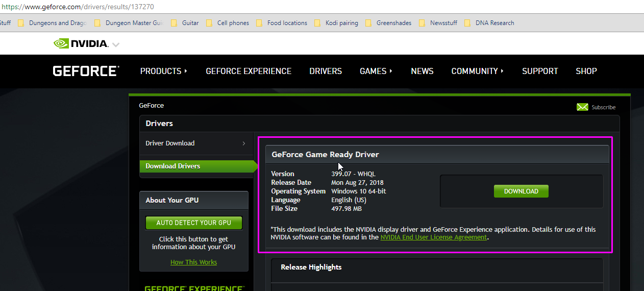Open the SUPPORT page
Screen dimensions: 644x291
point(540,71)
